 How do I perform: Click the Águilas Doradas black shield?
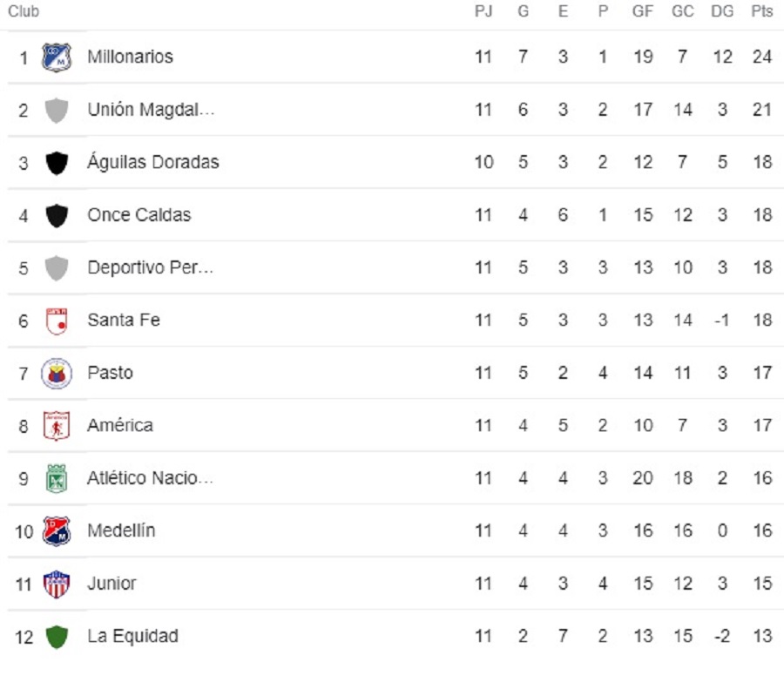(57, 163)
